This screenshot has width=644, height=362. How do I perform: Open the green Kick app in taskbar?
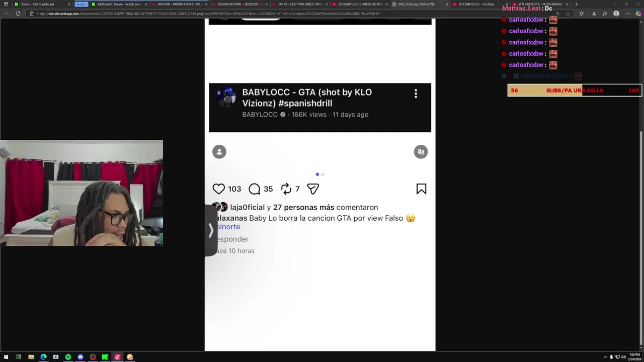[x=105, y=357]
